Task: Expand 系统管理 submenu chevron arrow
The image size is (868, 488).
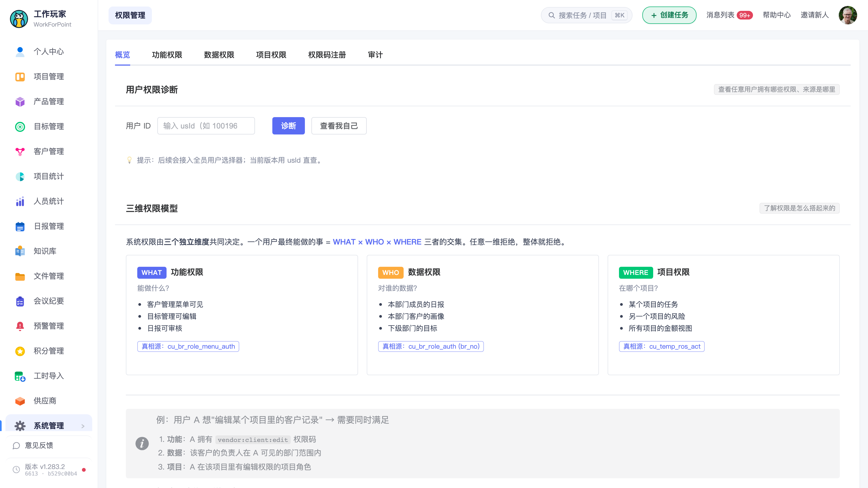Action: pyautogui.click(x=83, y=426)
